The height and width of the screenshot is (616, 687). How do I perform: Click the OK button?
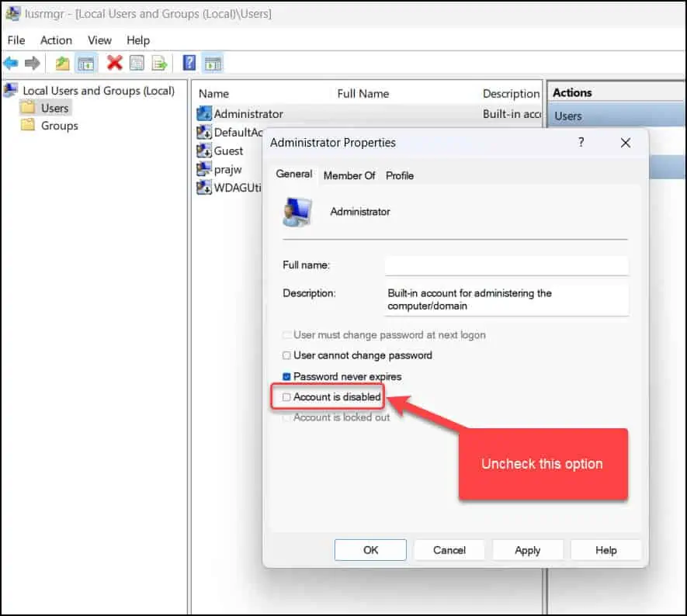click(x=370, y=550)
